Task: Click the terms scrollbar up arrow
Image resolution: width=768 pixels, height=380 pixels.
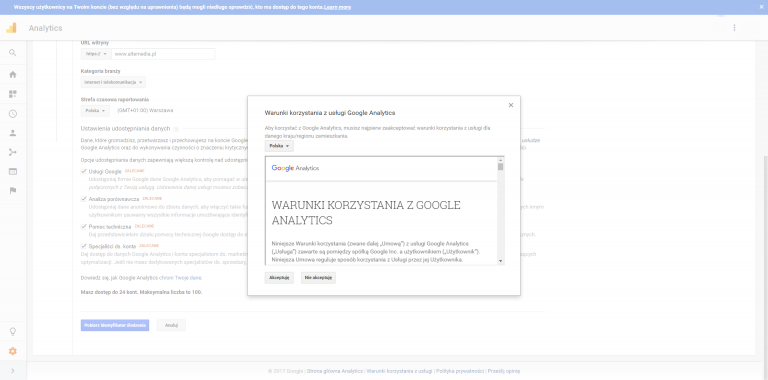Action: point(501,160)
